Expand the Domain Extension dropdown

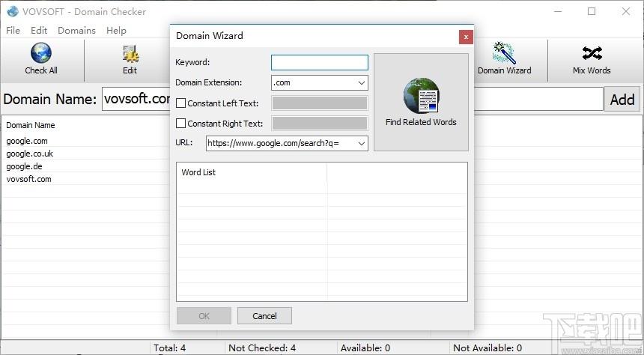coord(361,82)
